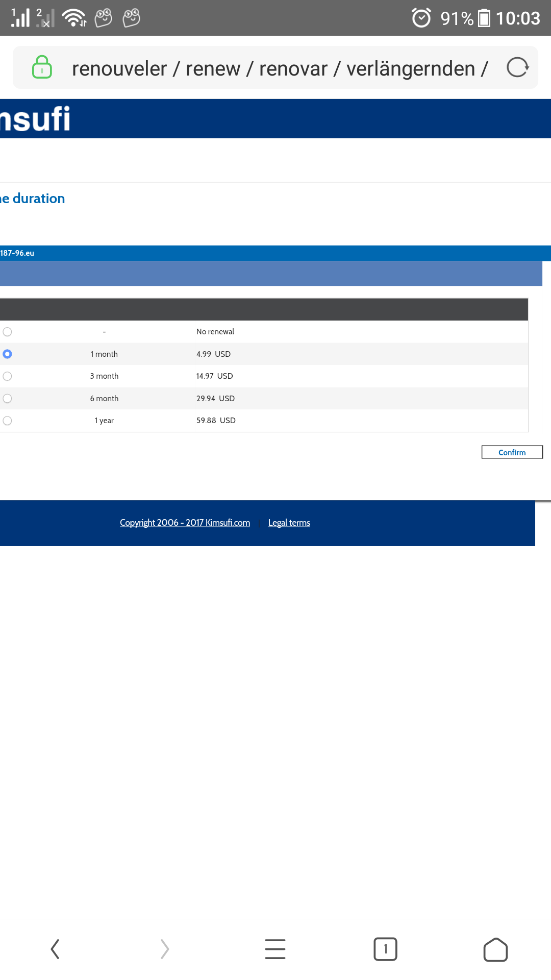
Task: Click the Confirm button
Action: click(x=512, y=452)
